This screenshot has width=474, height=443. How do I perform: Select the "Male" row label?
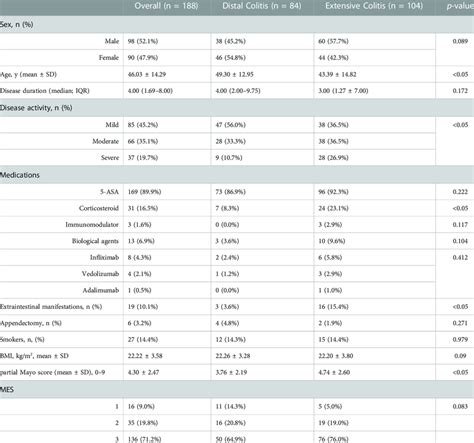pyautogui.click(x=112, y=41)
